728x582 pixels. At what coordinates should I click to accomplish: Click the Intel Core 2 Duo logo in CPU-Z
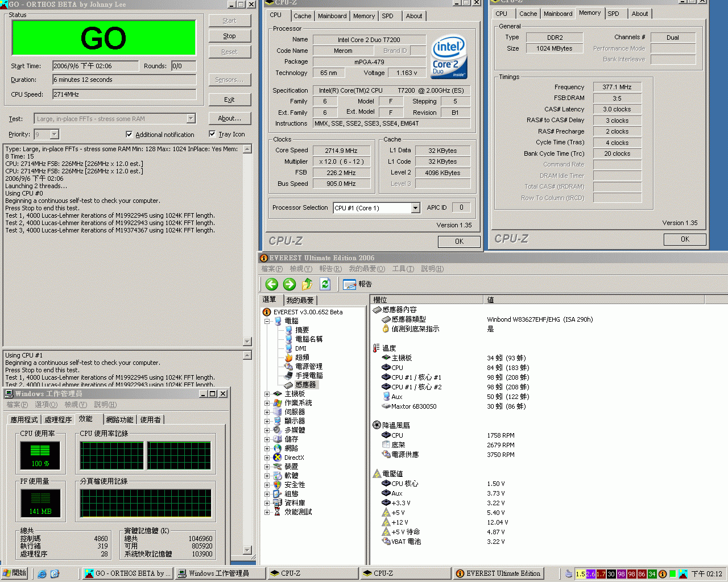[x=449, y=57]
